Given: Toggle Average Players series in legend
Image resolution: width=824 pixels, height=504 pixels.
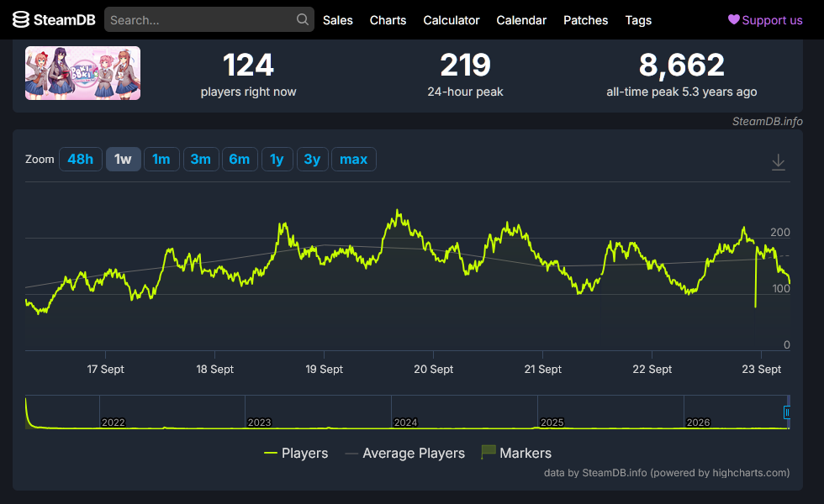Looking at the screenshot, I should 404,453.
